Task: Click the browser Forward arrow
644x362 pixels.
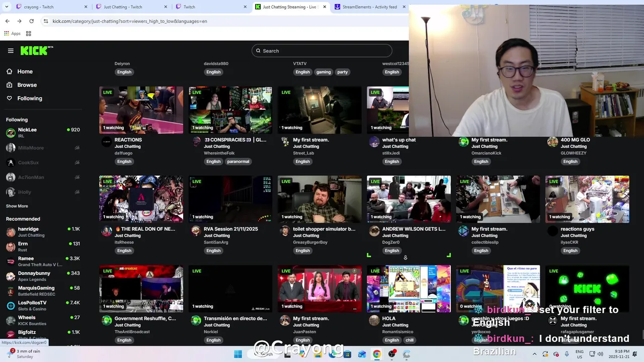Action: pyautogui.click(x=19, y=21)
